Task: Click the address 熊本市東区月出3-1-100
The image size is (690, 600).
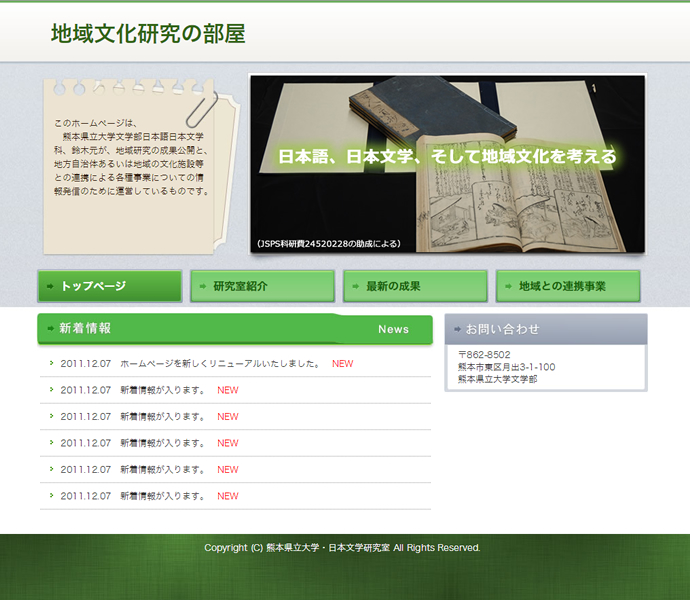Action: click(506, 367)
